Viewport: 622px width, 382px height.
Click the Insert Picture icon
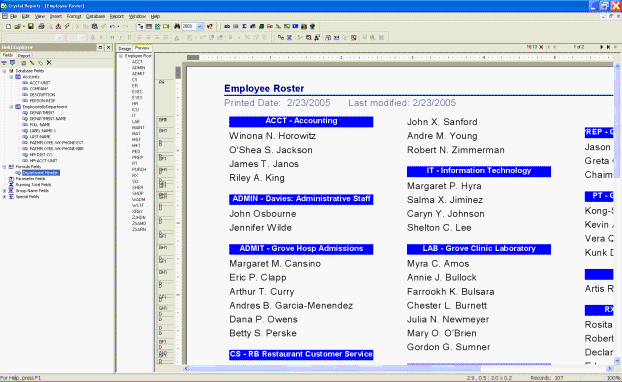click(295, 27)
